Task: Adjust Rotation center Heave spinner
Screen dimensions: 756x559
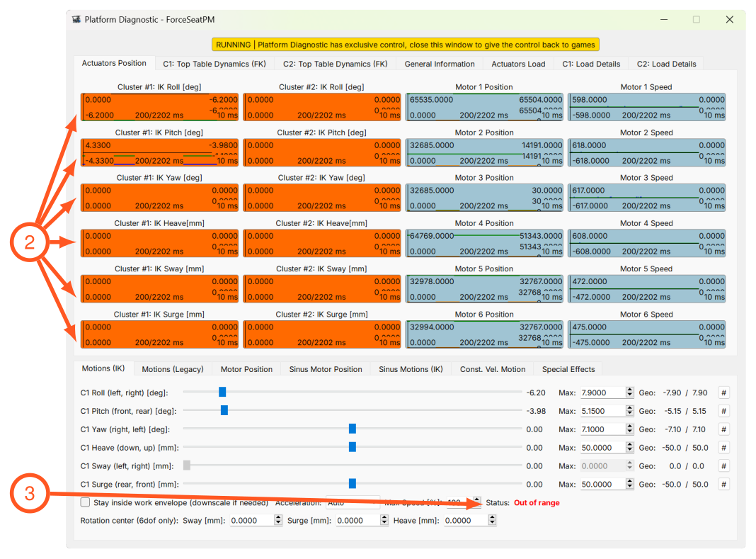Action: coord(492,520)
